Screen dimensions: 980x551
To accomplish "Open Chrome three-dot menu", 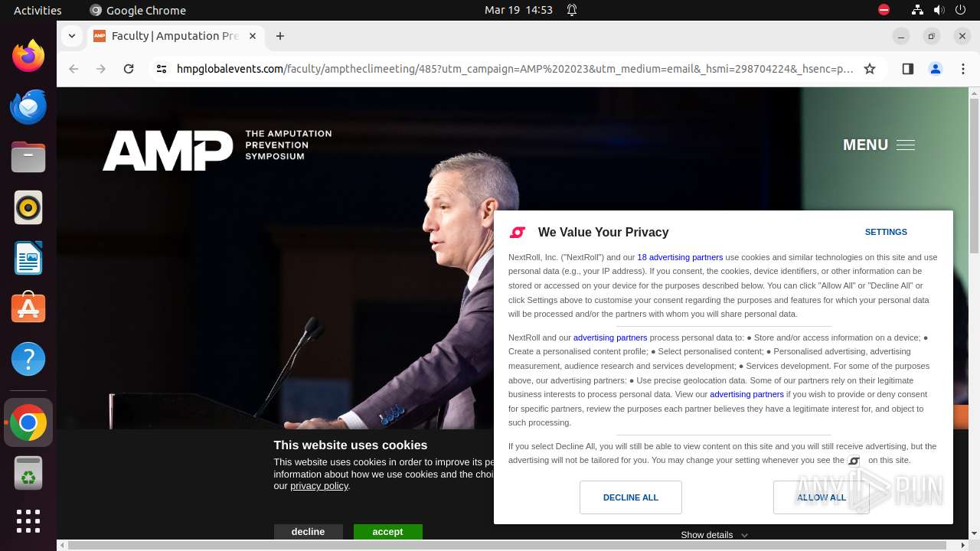I will click(x=963, y=69).
